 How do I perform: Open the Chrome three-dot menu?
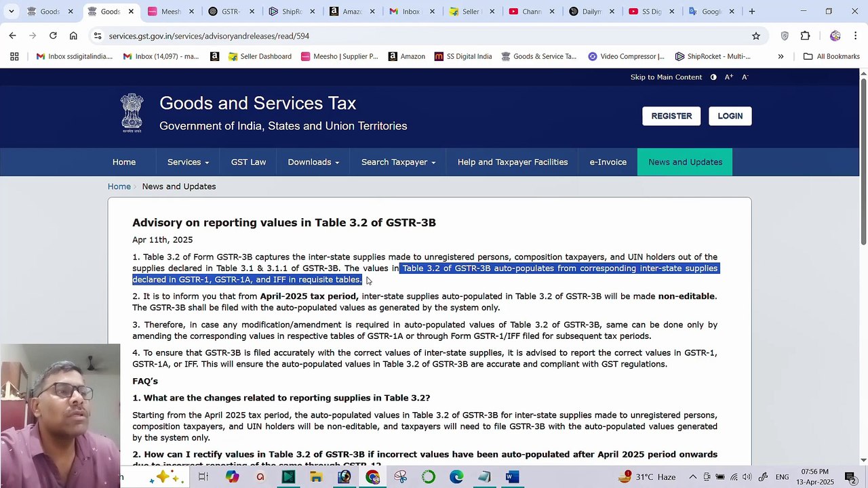[856, 36]
